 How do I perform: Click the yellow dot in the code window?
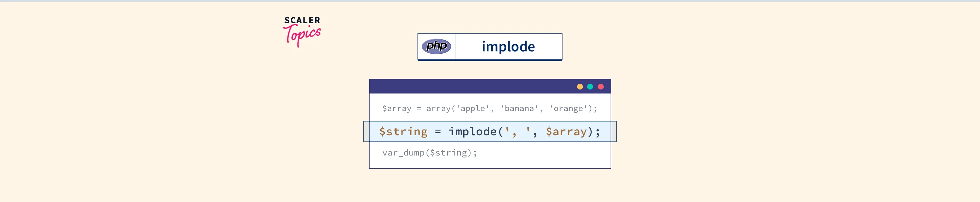coord(580,87)
